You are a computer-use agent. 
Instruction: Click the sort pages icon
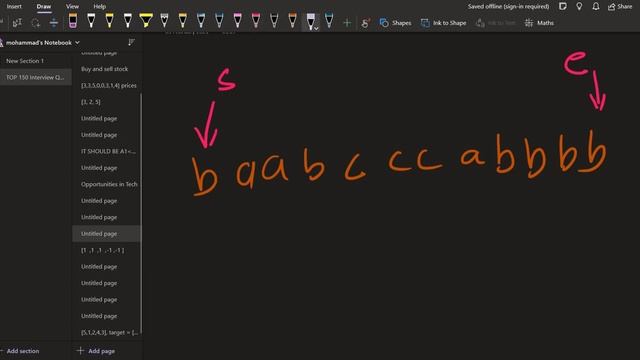click(x=131, y=42)
